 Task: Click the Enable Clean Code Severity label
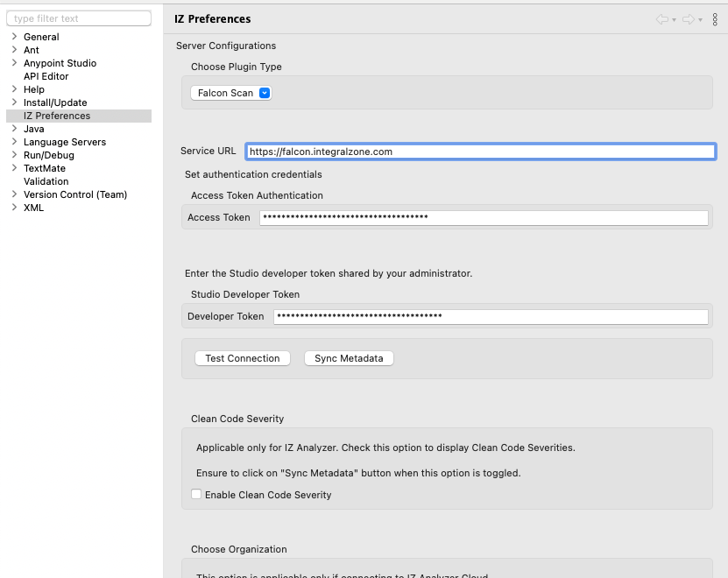click(268, 495)
